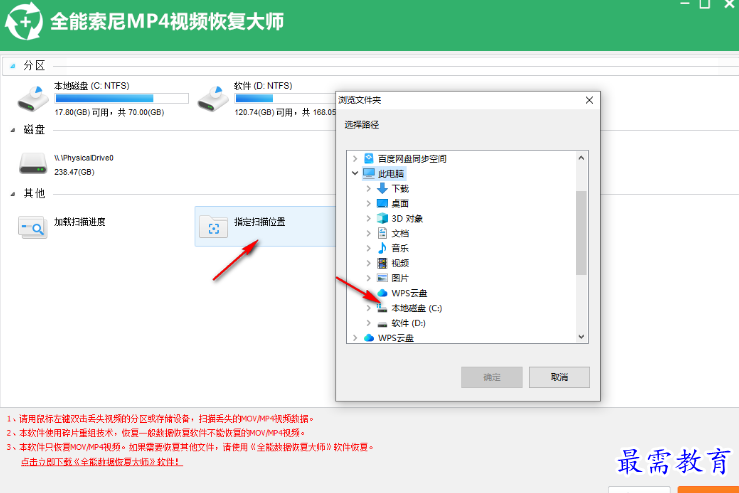Click the 确定 confirm button
Viewport: 739px width, 493px height.
(492, 377)
